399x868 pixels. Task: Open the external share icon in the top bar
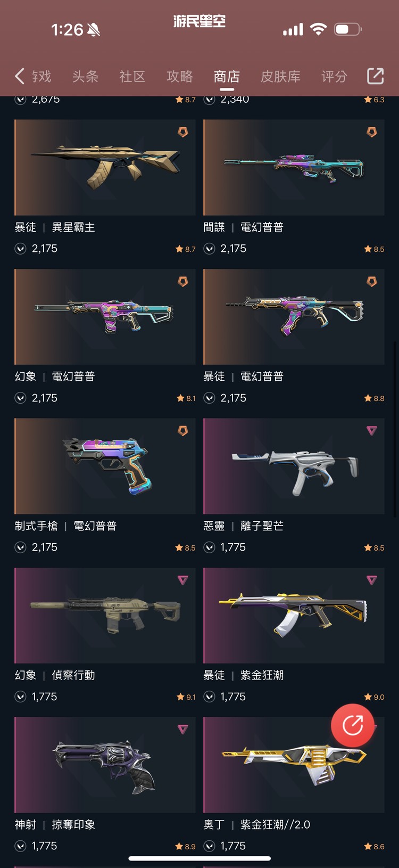376,76
